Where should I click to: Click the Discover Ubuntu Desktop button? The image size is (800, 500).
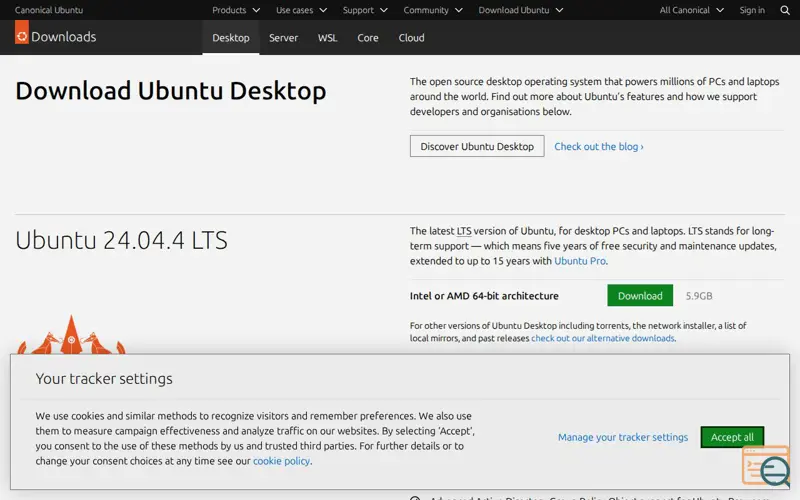pos(477,146)
